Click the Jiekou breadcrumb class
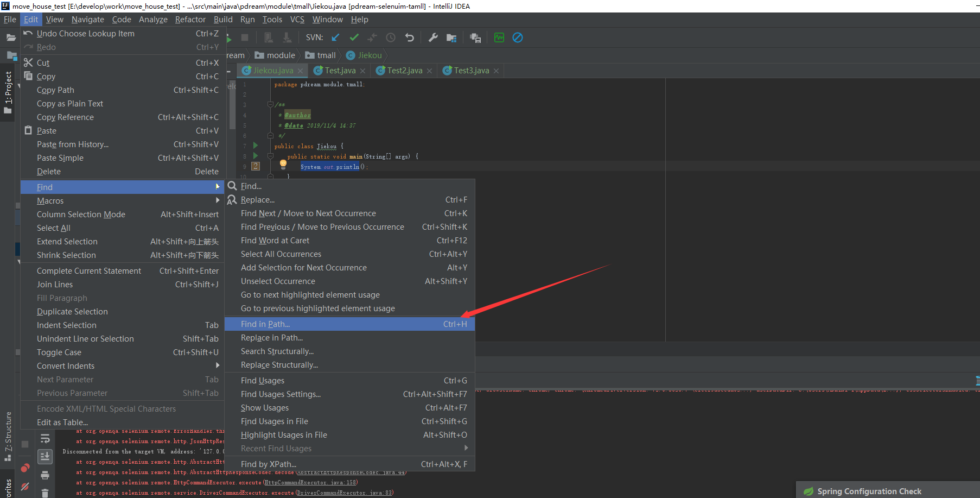The height and width of the screenshot is (498, 980). (364, 55)
